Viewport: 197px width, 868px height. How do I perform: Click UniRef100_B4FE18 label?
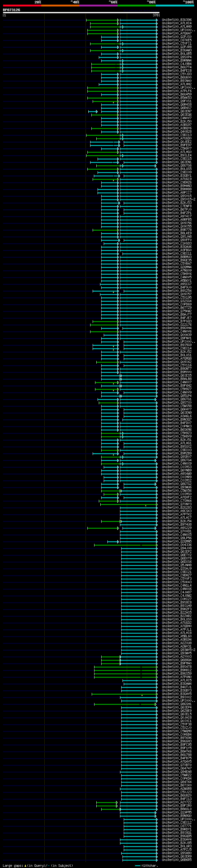click(177, 71)
